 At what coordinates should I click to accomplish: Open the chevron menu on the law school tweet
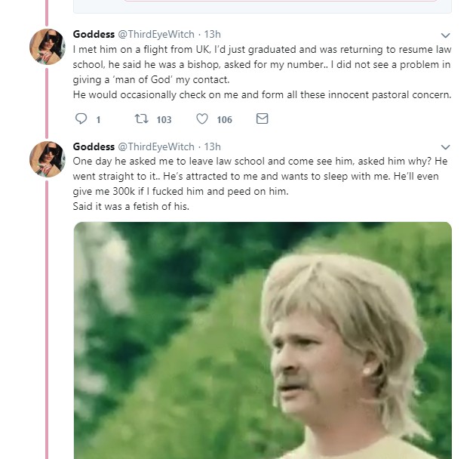[445, 147]
